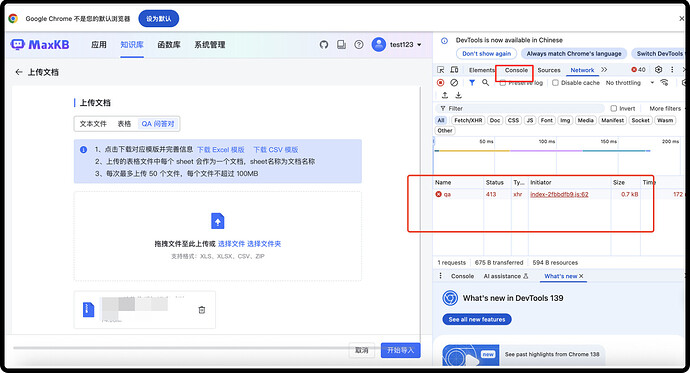
Task: Delete the uploaded file with trash icon
Action: coord(202,310)
